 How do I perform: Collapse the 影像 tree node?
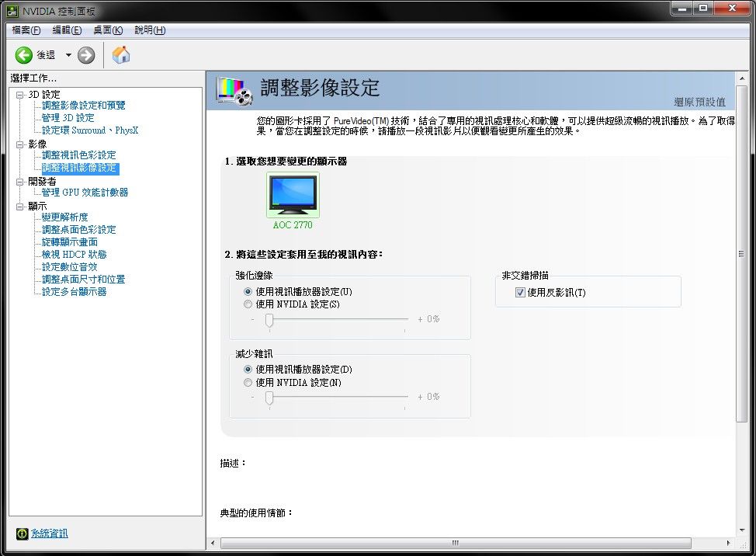click(x=20, y=144)
